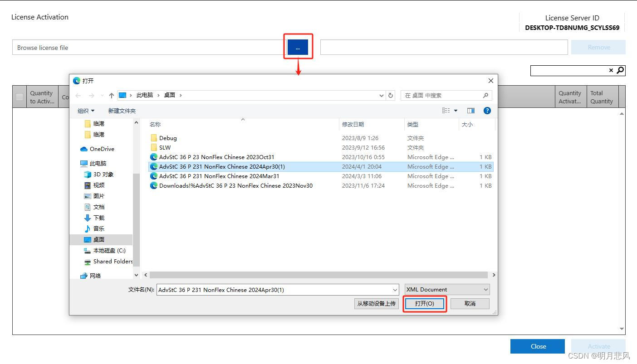Click the file list horizontal scrollbar
637x364 pixels.
pyautogui.click(x=318, y=275)
